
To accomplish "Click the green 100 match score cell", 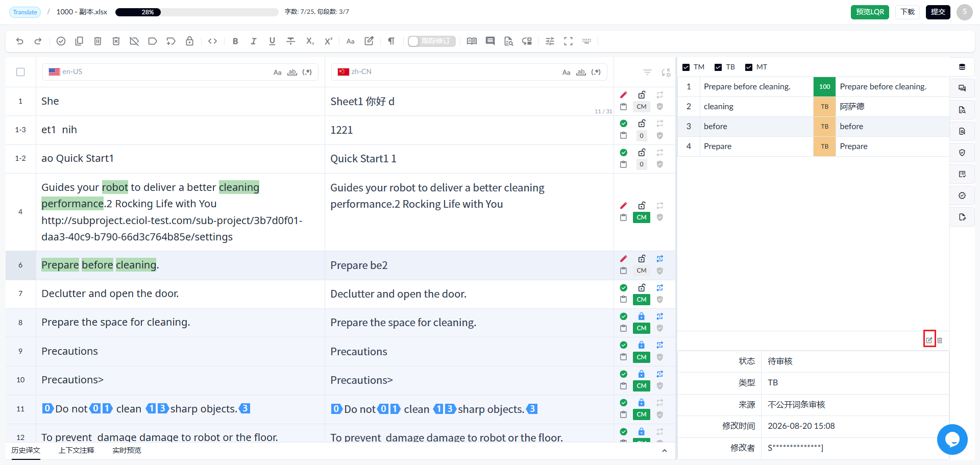I will (824, 87).
